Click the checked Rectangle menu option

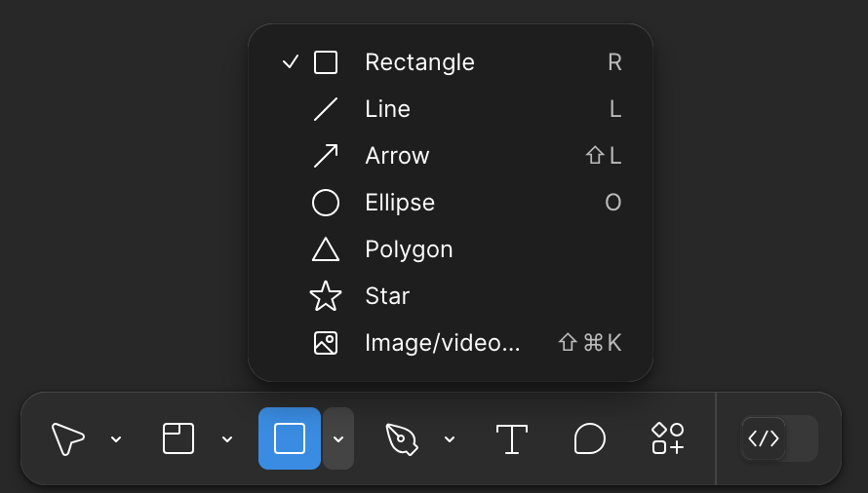pyautogui.click(x=419, y=62)
